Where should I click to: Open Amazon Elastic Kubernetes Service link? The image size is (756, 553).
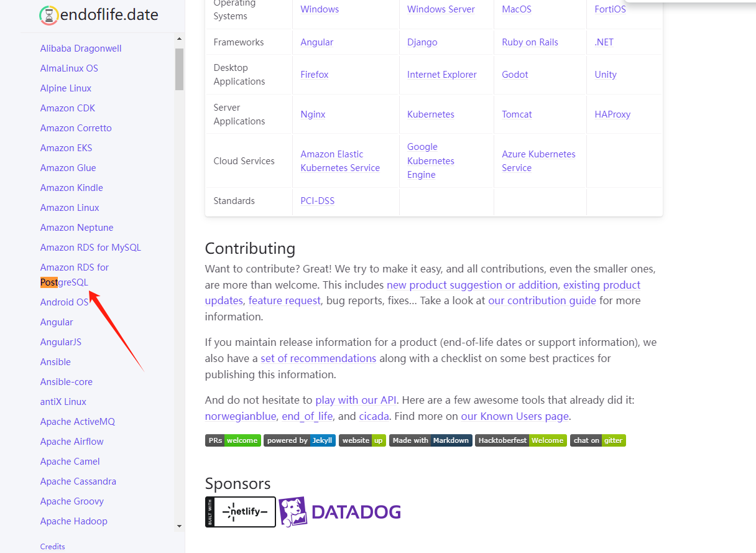(340, 161)
